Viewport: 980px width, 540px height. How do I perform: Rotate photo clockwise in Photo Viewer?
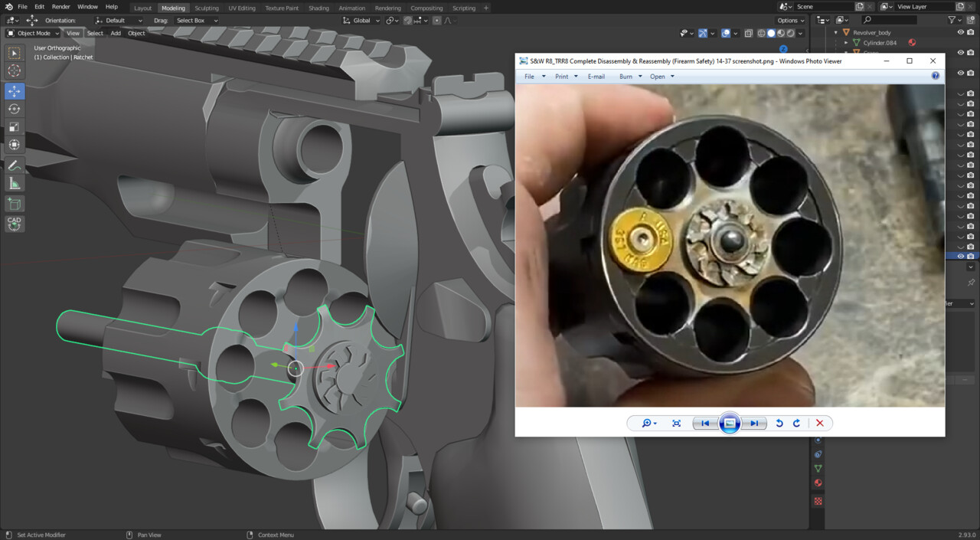click(796, 423)
